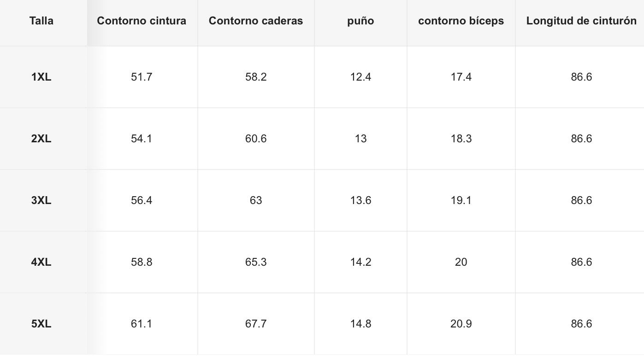Select the 58.8 waist value cell
The height and width of the screenshot is (356, 644).
click(x=142, y=262)
